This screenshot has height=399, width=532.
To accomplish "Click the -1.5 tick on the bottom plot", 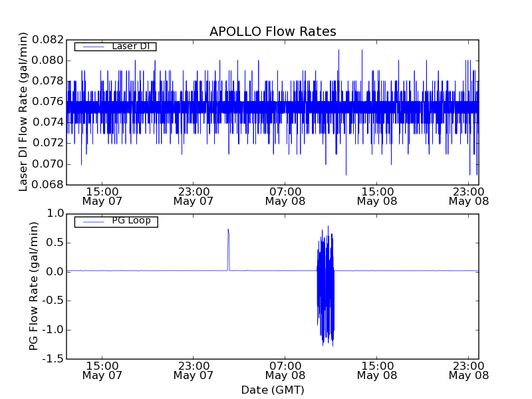I will click(53, 359).
